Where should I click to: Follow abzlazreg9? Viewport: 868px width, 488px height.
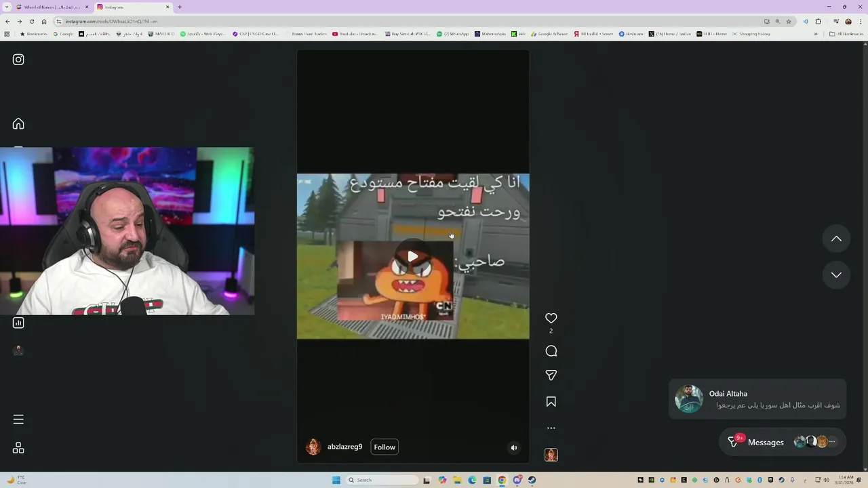(384, 447)
